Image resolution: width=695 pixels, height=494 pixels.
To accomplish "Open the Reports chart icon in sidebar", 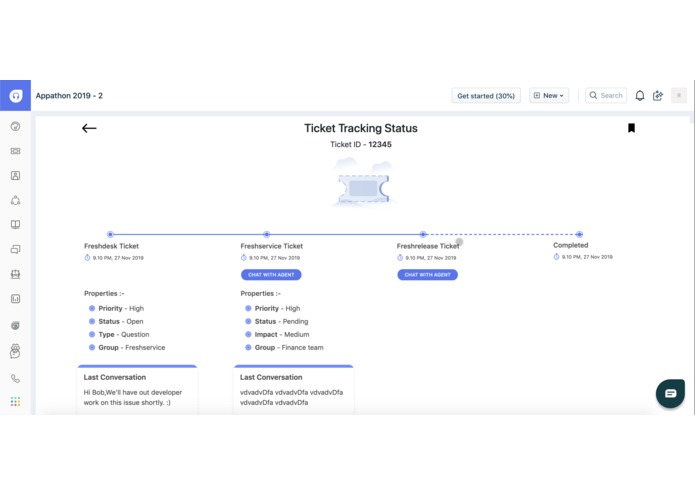I will 16,299.
